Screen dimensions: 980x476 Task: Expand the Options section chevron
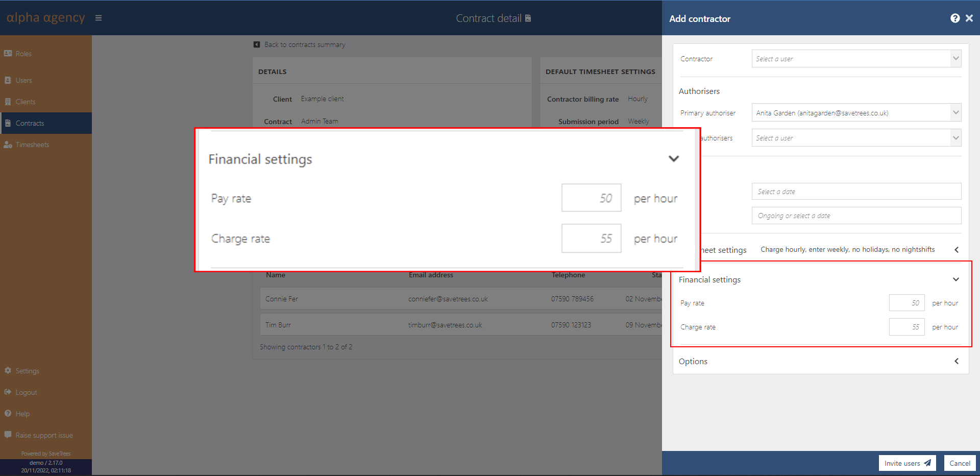click(x=957, y=361)
